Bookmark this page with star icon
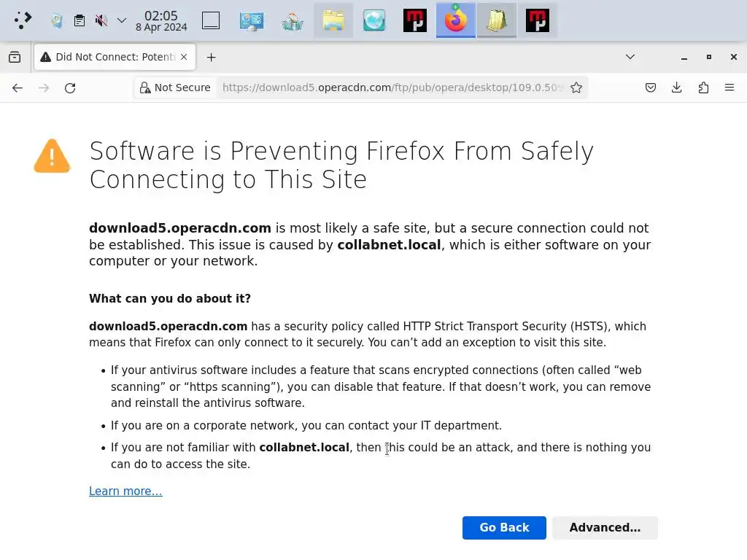 576,87
